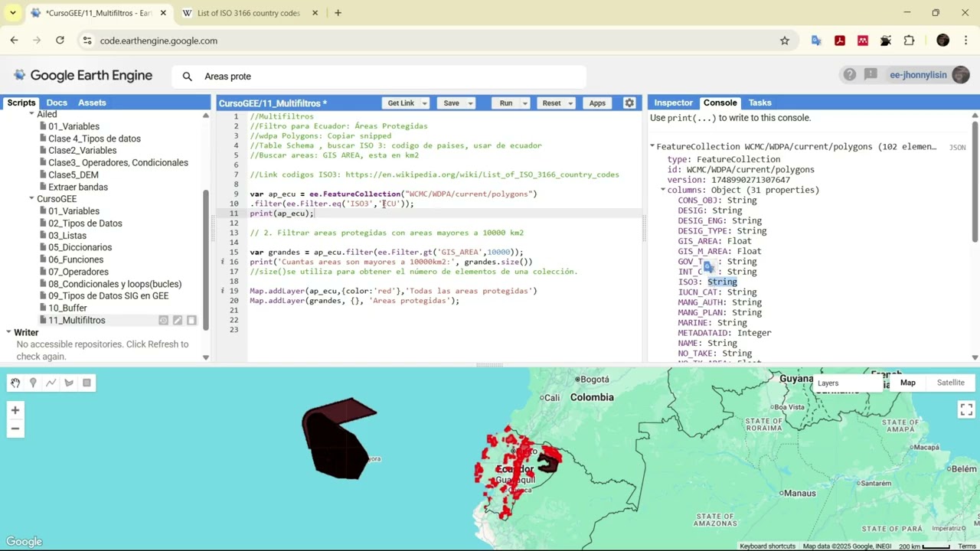
Task: Bookmark this page with the star icon
Action: (784, 41)
